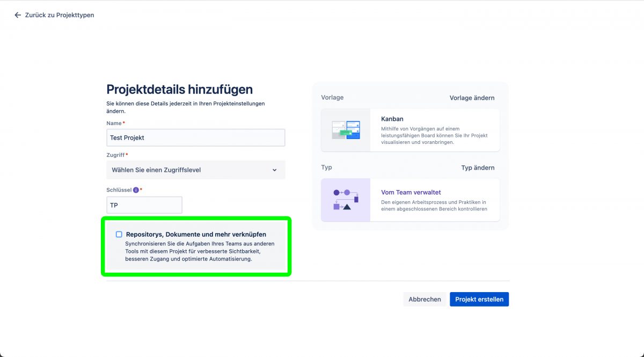Click the Kanban board template thumbnail icon
This screenshot has width=644, height=357.
pyautogui.click(x=346, y=130)
